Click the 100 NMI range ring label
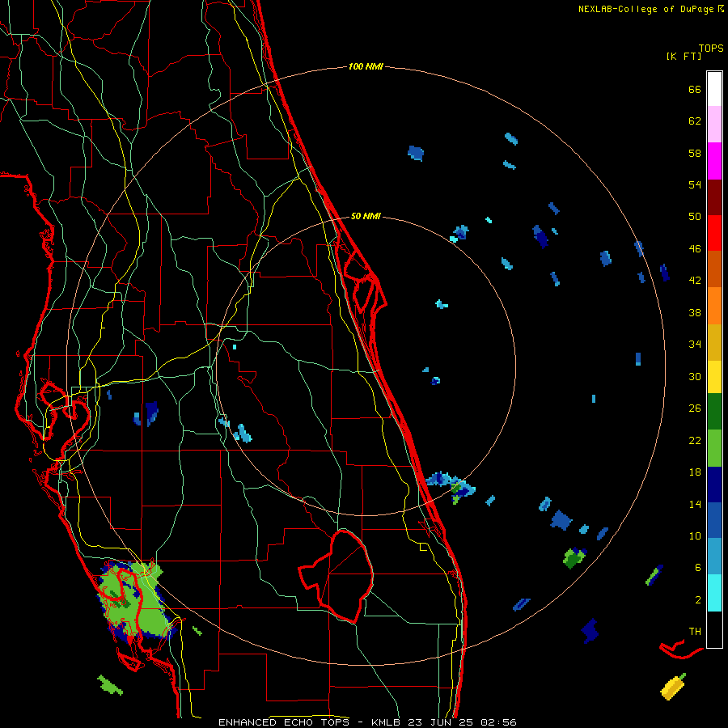This screenshot has height=728, width=728. point(366,67)
